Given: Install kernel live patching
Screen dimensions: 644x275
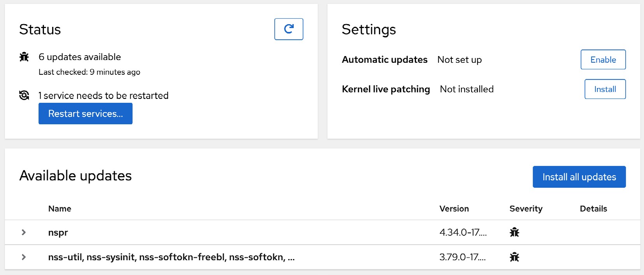Looking at the screenshot, I should [605, 89].
